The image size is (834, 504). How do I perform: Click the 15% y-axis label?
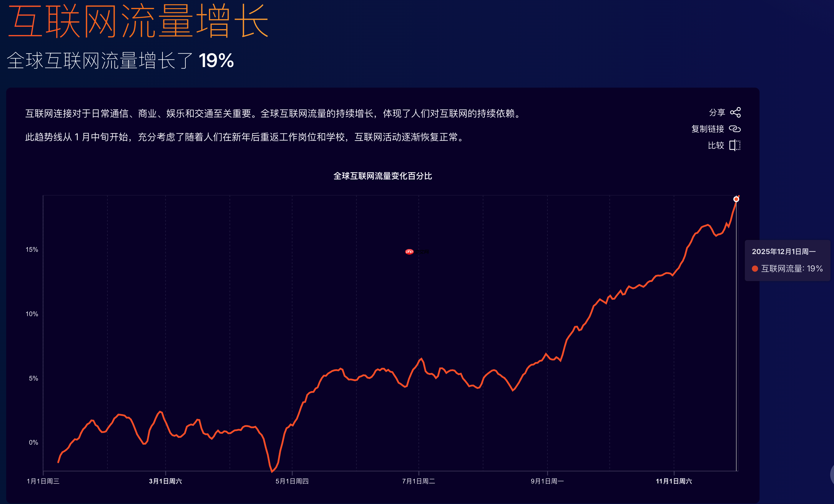(32, 250)
